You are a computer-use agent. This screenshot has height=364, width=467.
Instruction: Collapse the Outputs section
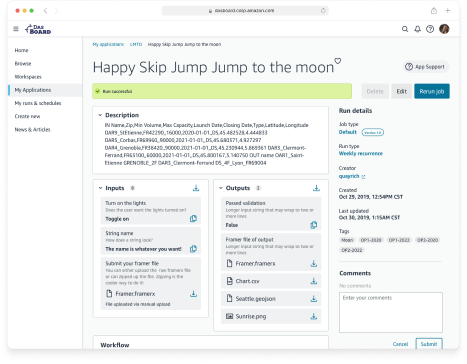point(221,188)
